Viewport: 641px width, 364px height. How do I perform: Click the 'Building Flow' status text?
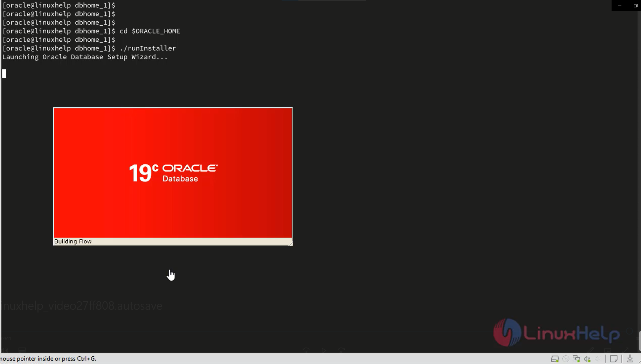coord(73,241)
